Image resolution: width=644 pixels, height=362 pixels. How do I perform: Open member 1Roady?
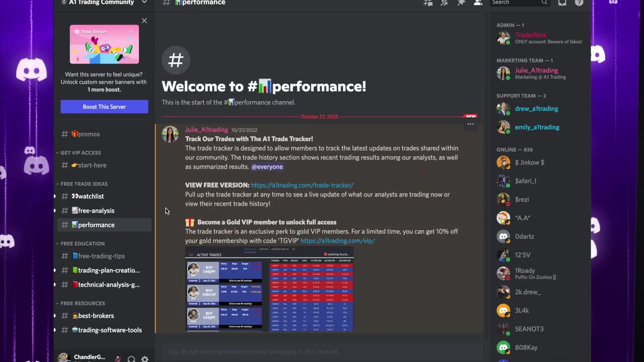pyautogui.click(x=539, y=274)
